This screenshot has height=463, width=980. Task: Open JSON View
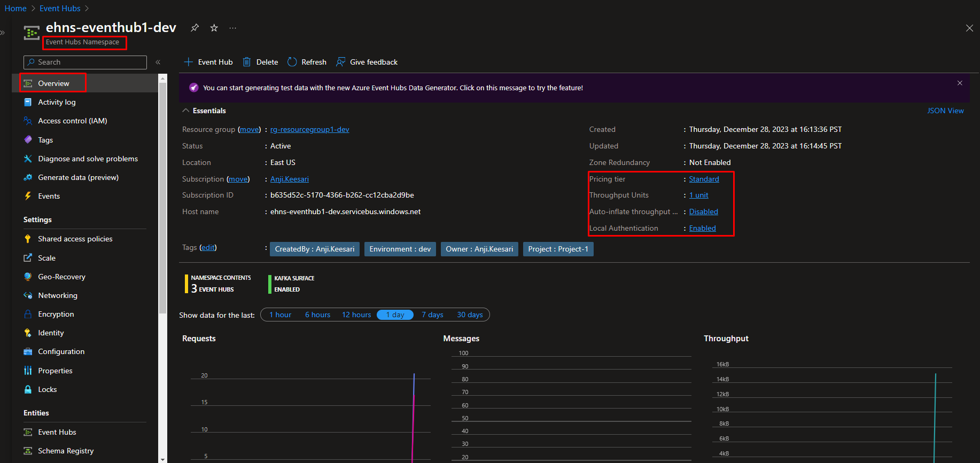[945, 111]
